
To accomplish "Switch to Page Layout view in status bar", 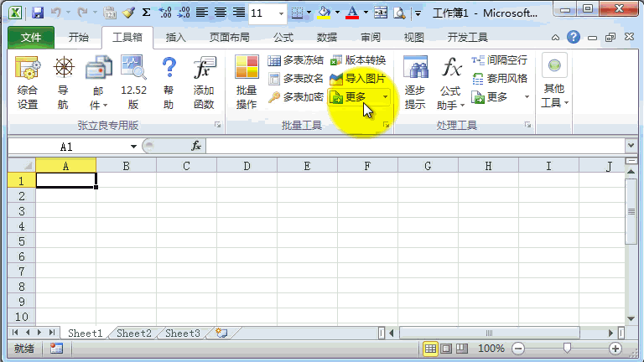I will 446,349.
